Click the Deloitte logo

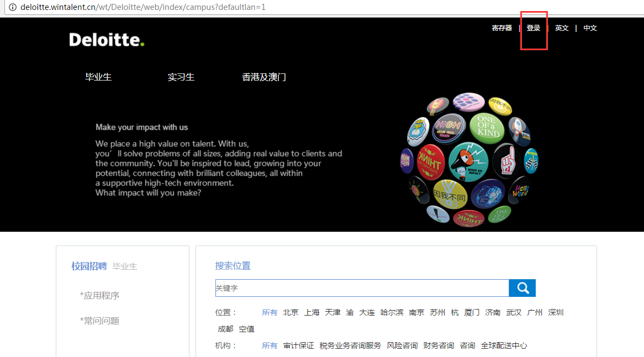point(107,40)
